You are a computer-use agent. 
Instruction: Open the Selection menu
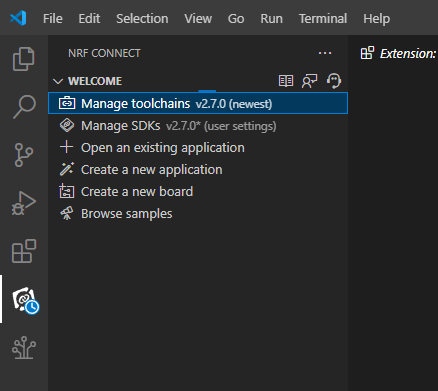142,18
